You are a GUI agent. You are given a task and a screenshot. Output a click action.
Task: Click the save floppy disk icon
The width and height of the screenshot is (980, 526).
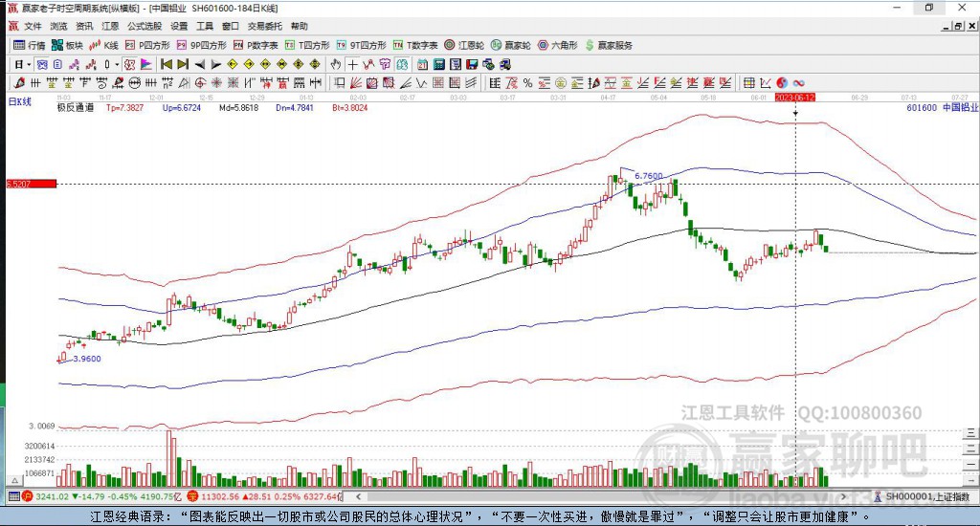(x=472, y=64)
